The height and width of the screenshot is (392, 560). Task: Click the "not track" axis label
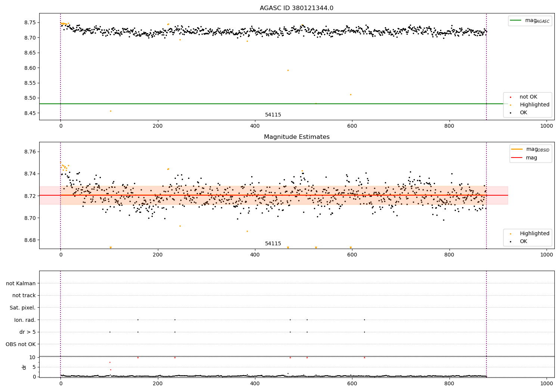coord(24,295)
